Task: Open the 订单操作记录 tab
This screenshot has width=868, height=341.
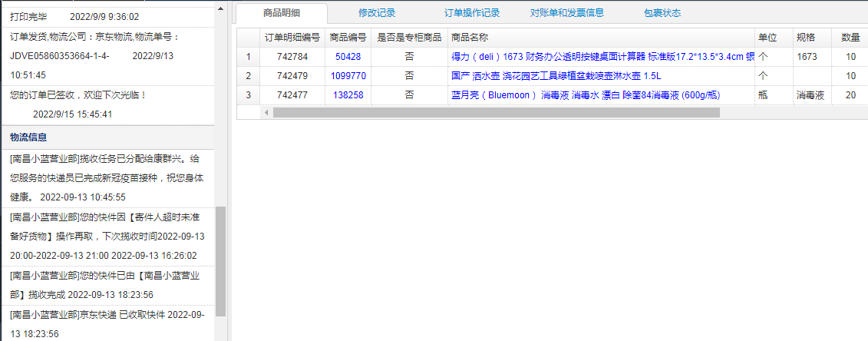Action: coord(472,13)
